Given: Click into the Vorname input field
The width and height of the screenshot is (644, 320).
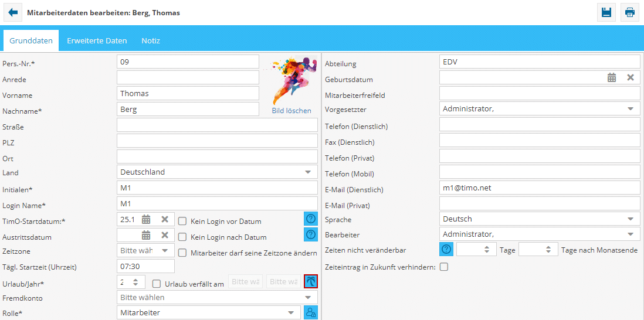Looking at the screenshot, I should 188,93.
